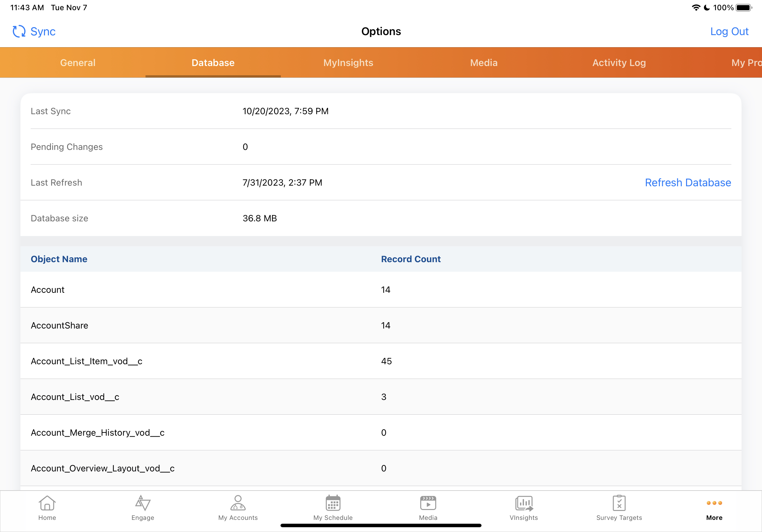Switch to the General tab
This screenshot has height=532, width=762.
tap(78, 63)
